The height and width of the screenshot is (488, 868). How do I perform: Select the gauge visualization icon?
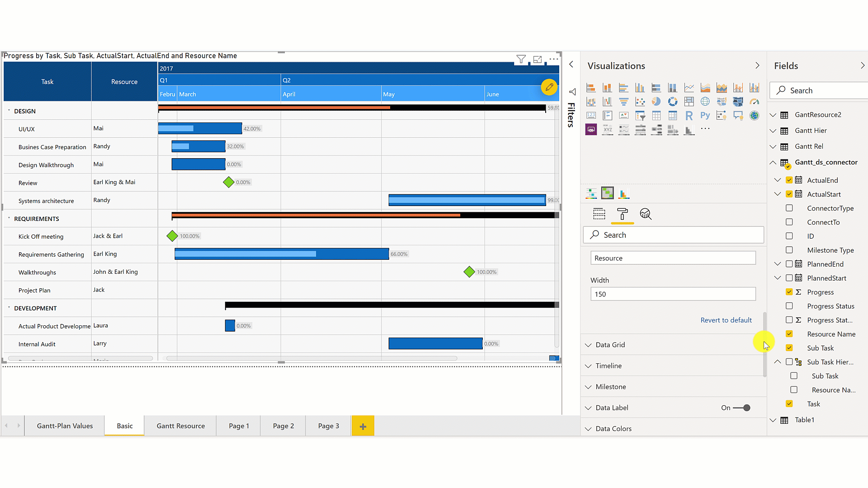click(754, 102)
